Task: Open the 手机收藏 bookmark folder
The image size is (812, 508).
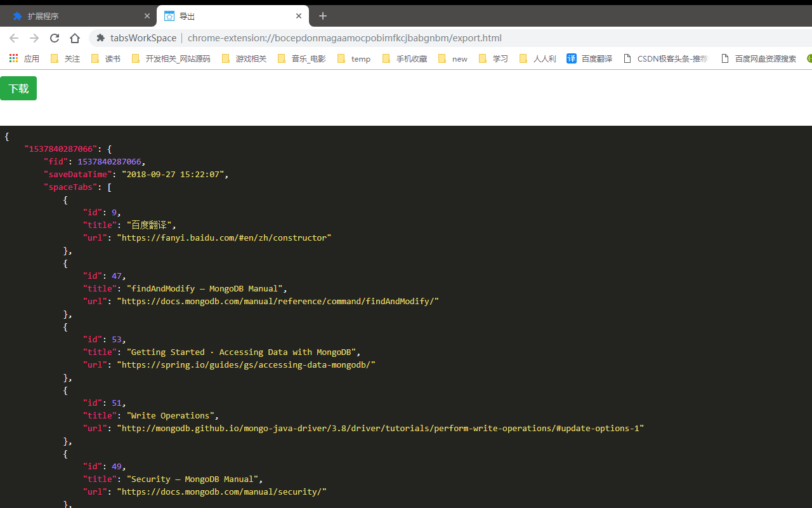Action: [x=404, y=58]
